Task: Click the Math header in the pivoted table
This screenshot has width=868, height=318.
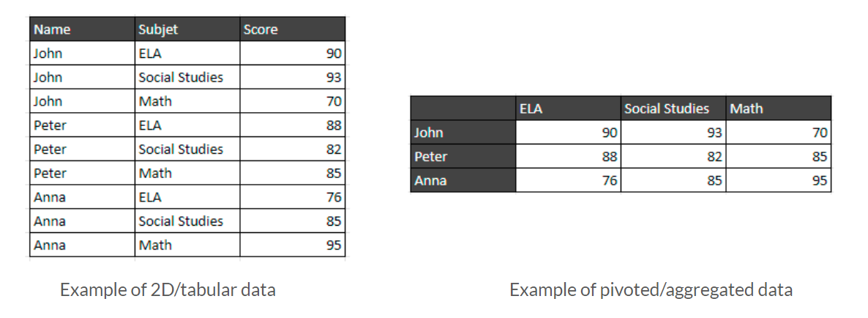Action: pyautogui.click(x=777, y=108)
